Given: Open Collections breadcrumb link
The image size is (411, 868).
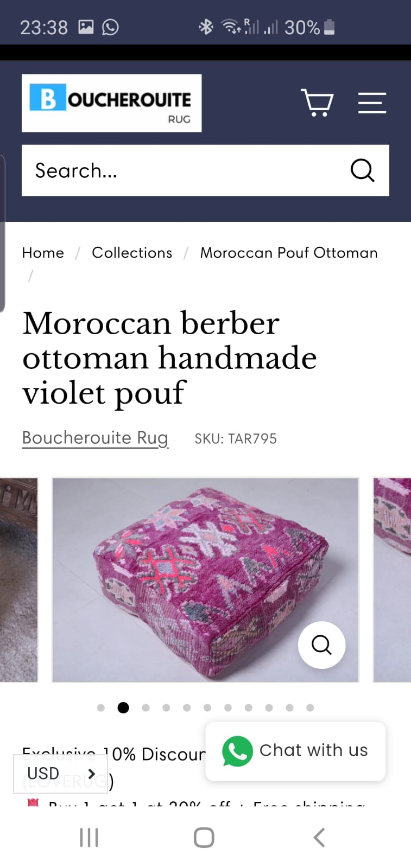Looking at the screenshot, I should (x=132, y=253).
